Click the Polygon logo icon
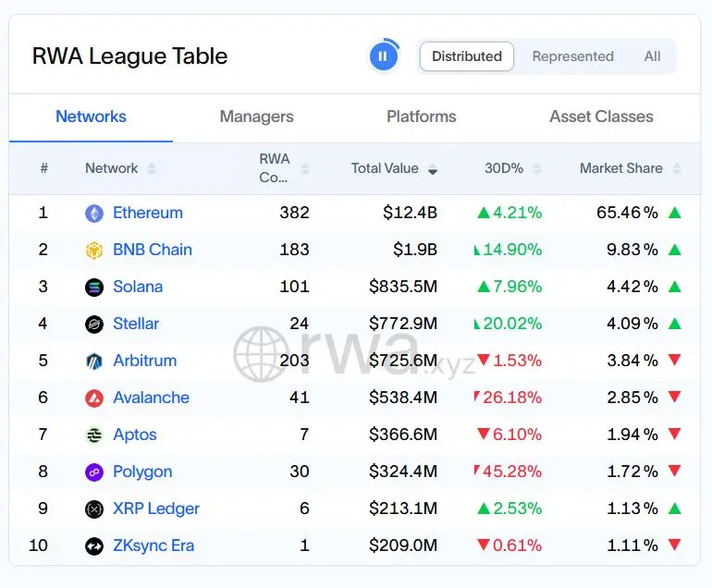Screen dimensions: 712x588 94,472
